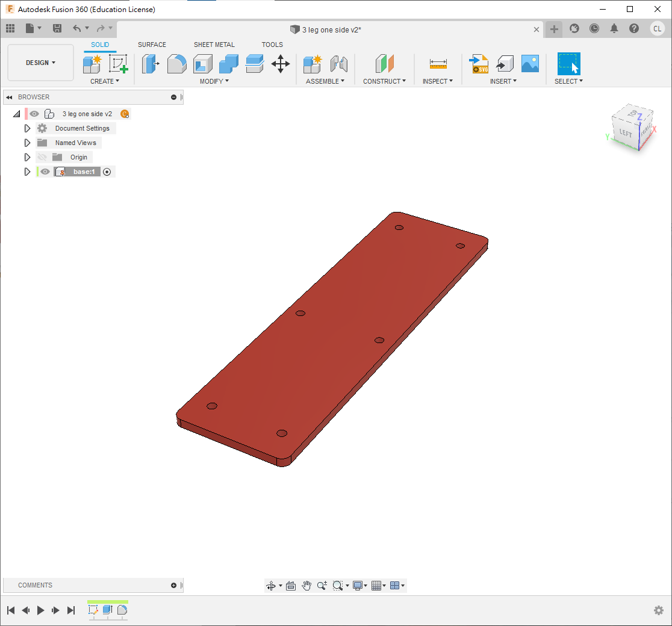The width and height of the screenshot is (672, 626).
Task: Click the Press Pull tool icon
Action: coord(150,63)
